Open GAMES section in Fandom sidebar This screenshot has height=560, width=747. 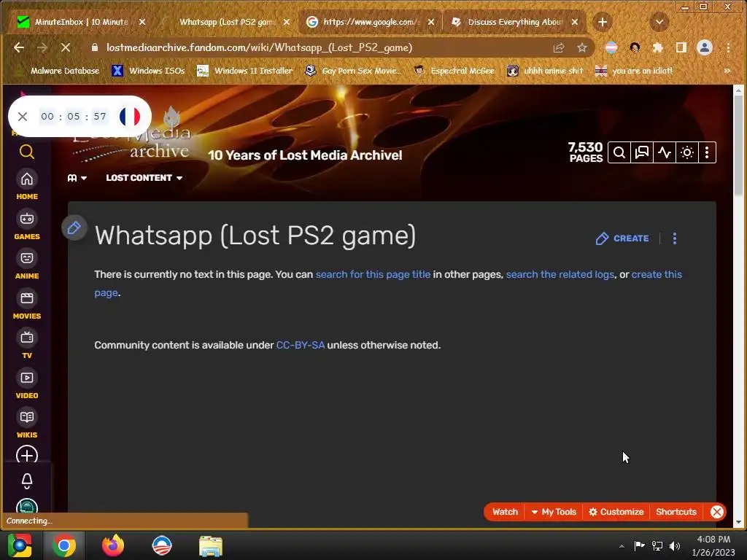pos(27,225)
